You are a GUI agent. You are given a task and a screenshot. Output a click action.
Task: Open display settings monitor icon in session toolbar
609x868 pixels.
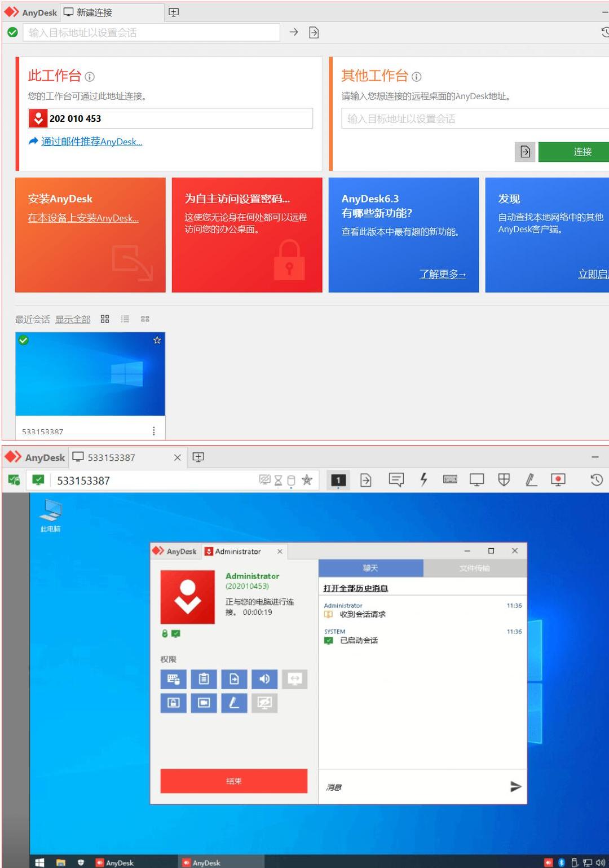coord(476,480)
